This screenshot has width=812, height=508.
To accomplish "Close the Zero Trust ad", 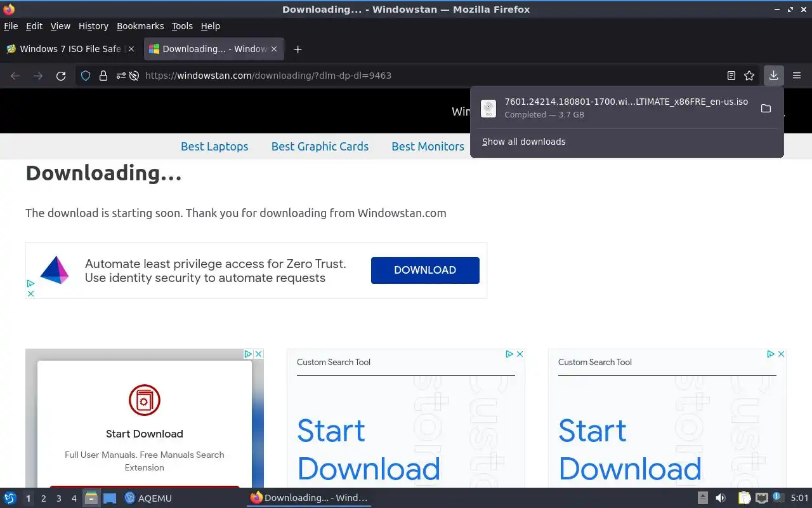I will click(x=30, y=294).
